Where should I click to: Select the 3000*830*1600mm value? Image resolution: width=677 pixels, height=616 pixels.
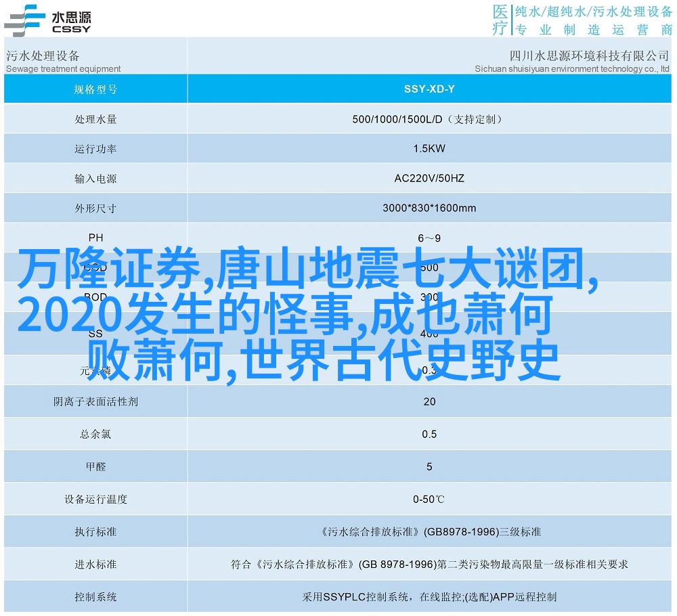coord(429,208)
